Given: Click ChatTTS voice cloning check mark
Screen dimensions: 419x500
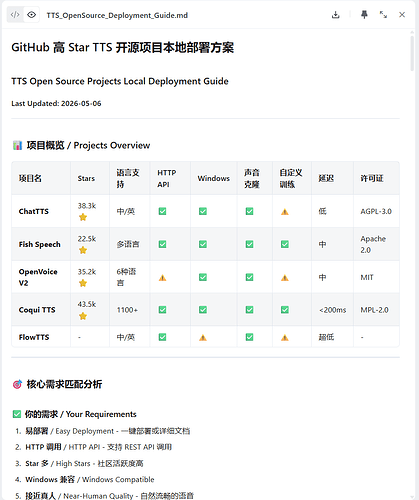Looking at the screenshot, I should pos(249,211).
